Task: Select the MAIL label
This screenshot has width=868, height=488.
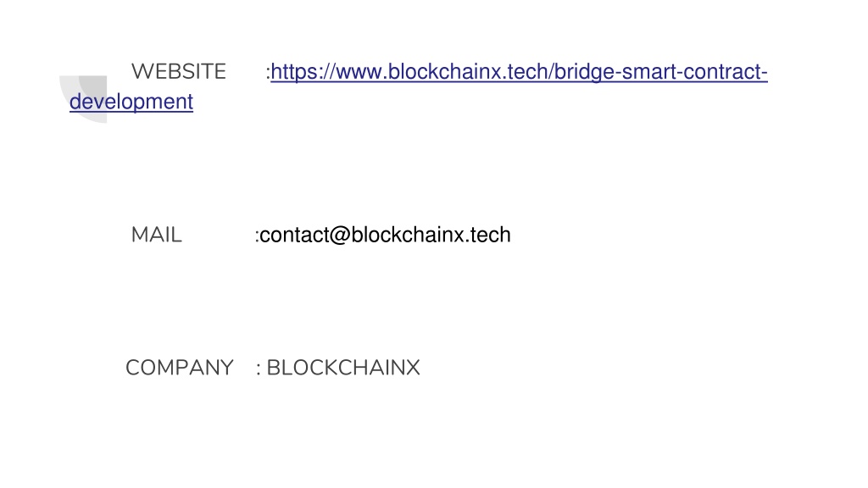Action: 157,235
